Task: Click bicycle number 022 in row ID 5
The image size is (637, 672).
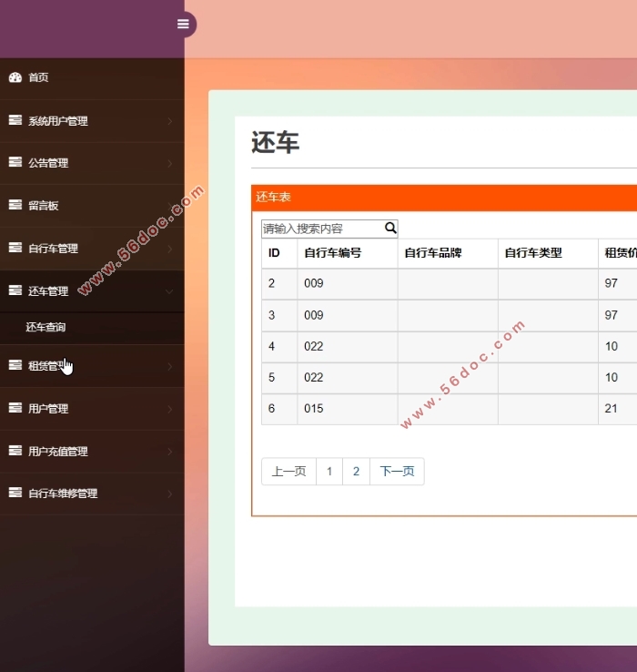Action: (314, 378)
